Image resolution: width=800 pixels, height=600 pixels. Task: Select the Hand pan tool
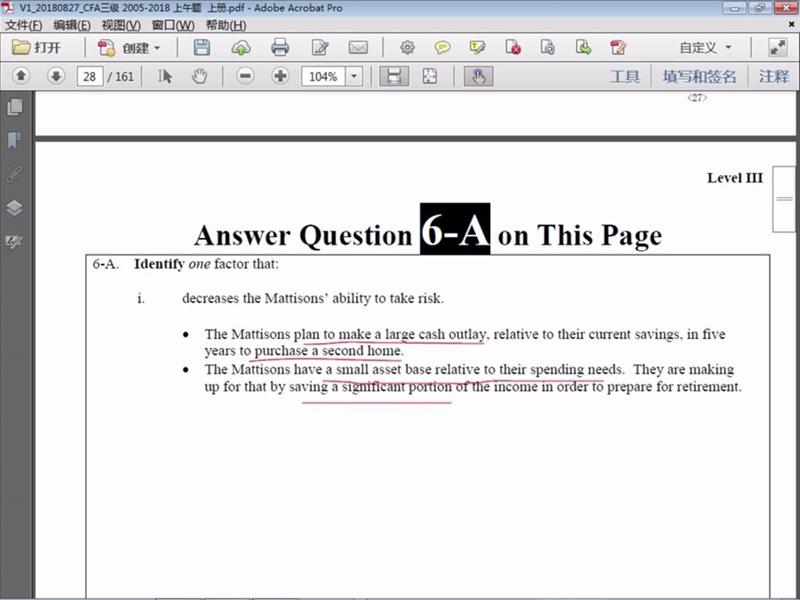coord(199,76)
